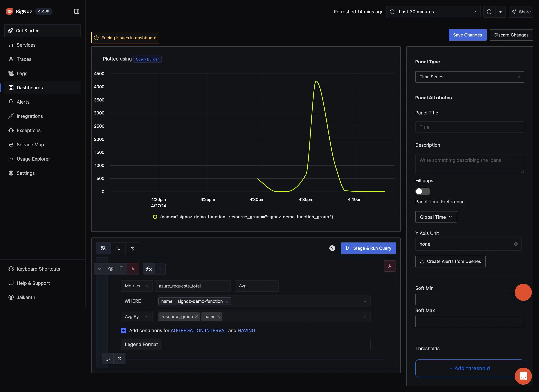Click the Help & Support chat icon
The width and height of the screenshot is (539, 392).
[11, 283]
